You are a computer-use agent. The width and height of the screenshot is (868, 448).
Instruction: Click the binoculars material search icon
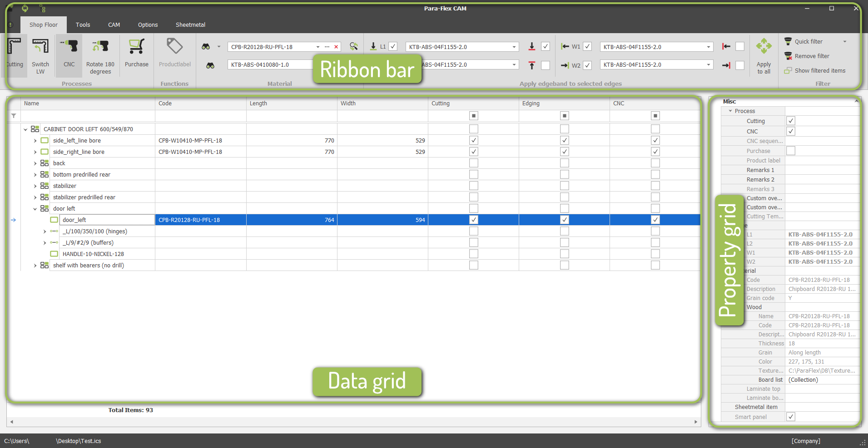point(206,46)
